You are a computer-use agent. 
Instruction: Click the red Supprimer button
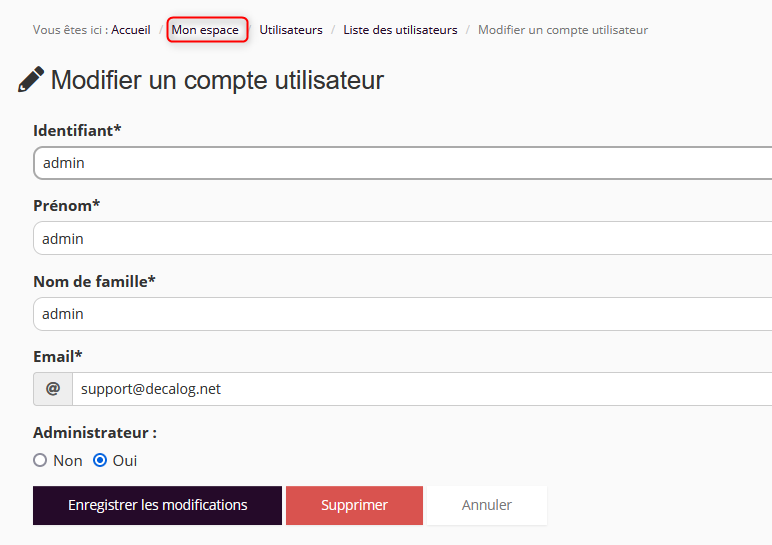point(354,505)
